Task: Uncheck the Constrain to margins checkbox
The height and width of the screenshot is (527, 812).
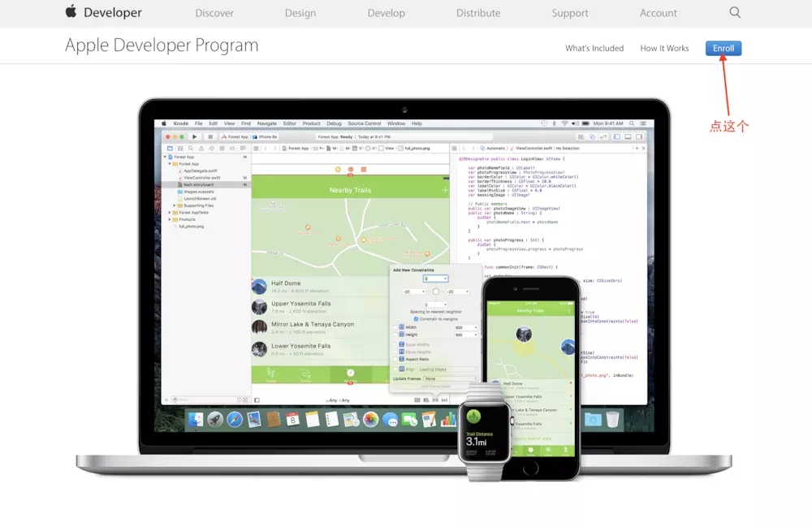Action: tap(417, 319)
